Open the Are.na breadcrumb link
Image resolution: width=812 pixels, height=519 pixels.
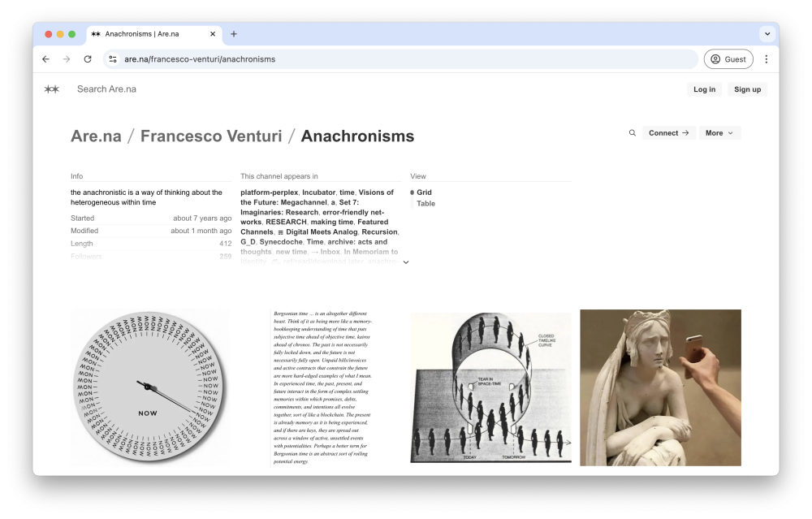click(96, 136)
